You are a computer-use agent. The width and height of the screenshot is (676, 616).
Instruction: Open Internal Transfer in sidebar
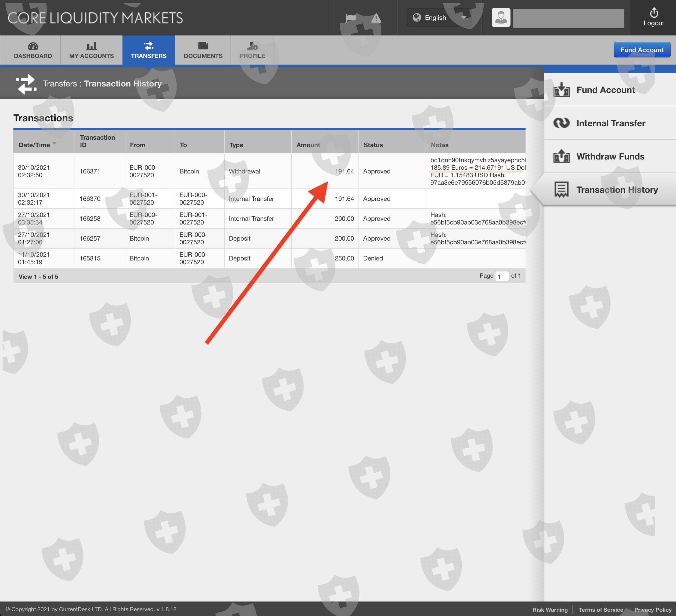[x=611, y=123]
